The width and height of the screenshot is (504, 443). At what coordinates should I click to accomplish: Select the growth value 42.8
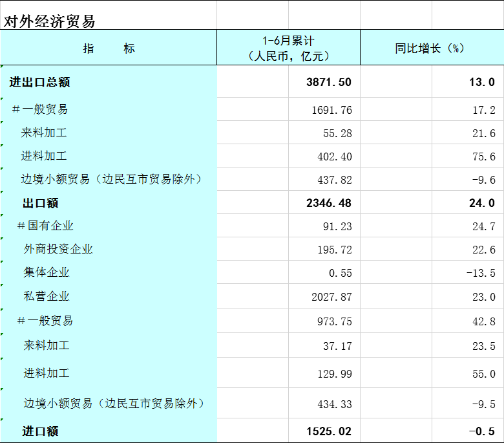click(484, 321)
